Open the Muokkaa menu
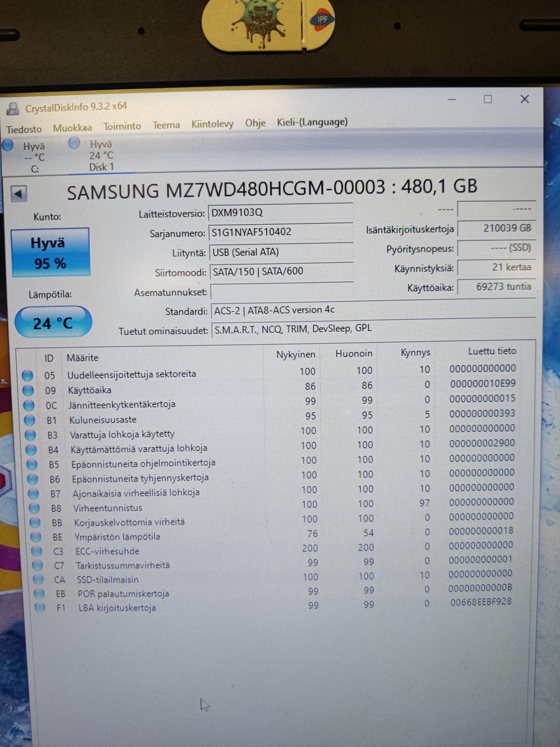This screenshot has width=560, height=747. click(x=72, y=127)
